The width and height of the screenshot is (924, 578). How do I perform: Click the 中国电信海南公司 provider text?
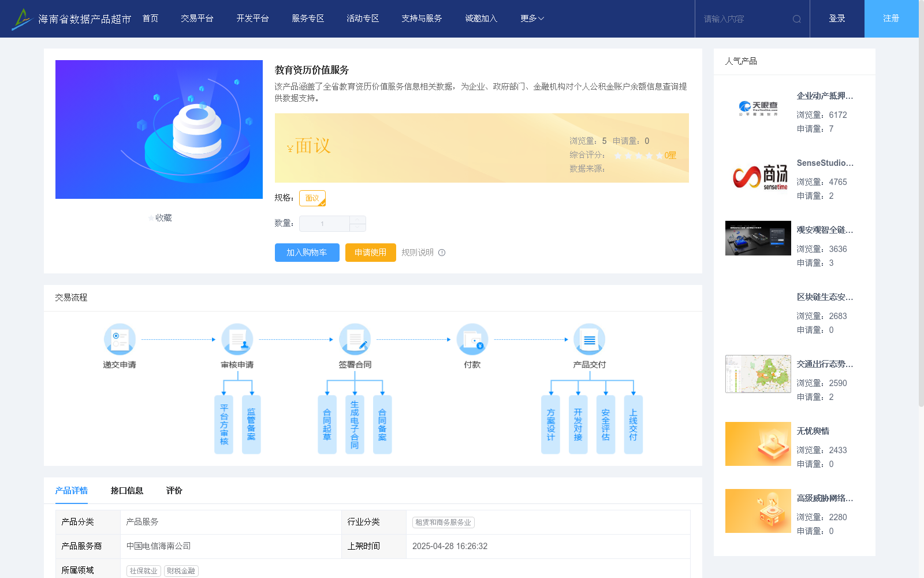[159, 546]
